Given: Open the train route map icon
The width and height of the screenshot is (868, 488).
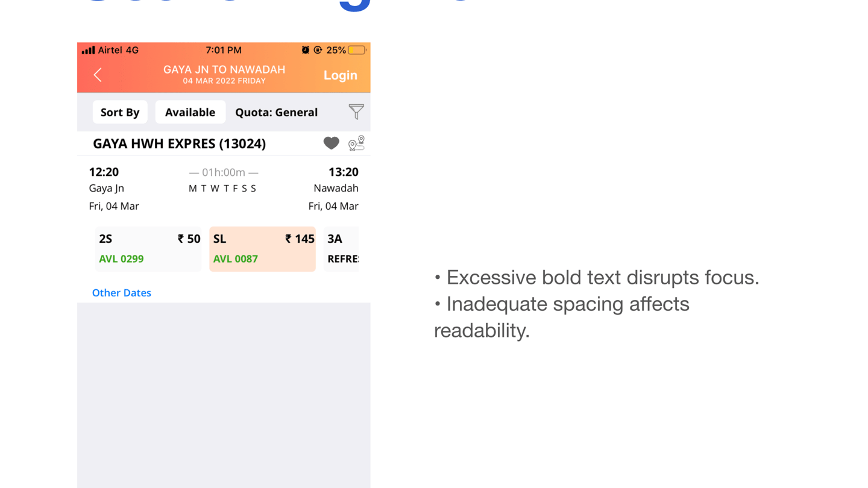Looking at the screenshot, I should click(x=356, y=143).
